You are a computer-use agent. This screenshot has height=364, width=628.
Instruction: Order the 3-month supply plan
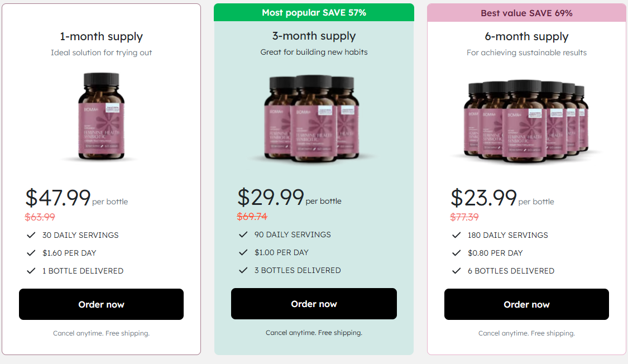point(314,304)
